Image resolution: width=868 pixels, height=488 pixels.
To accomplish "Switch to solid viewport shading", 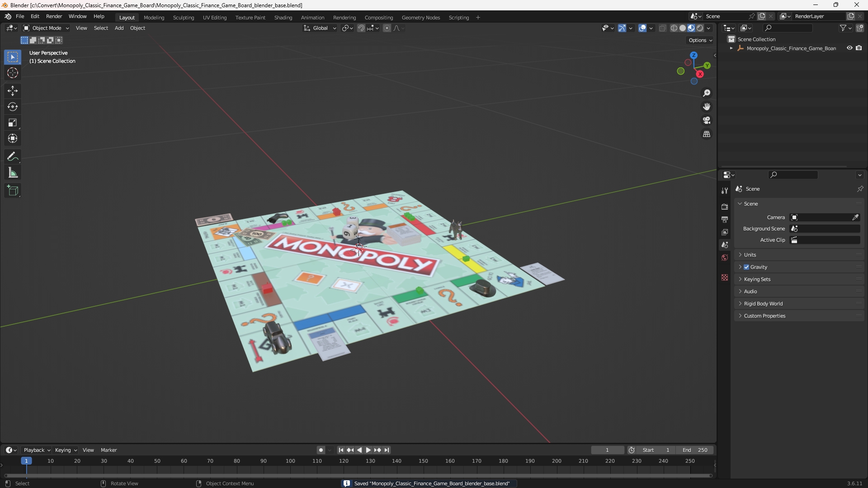I will tap(683, 28).
